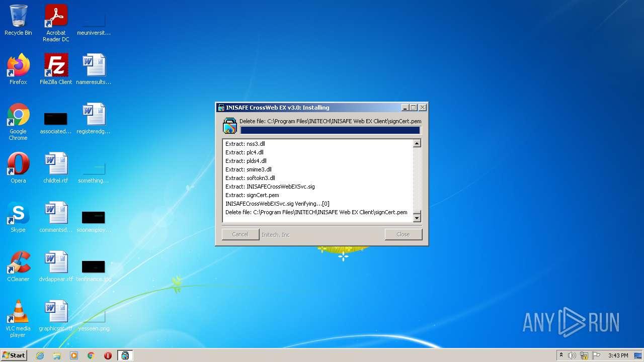
Task: Open the Start menu
Action: click(x=14, y=355)
